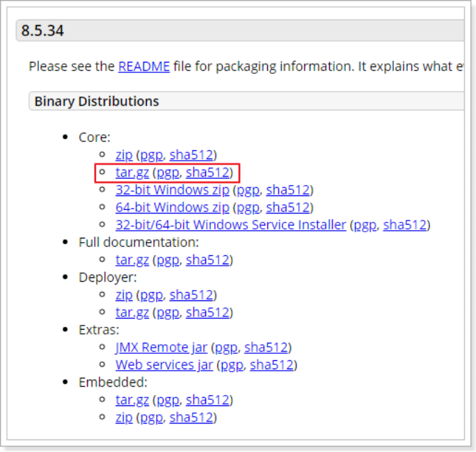476x452 pixels.
Task: Open pgp for Windows Service Installer
Action: (x=365, y=226)
